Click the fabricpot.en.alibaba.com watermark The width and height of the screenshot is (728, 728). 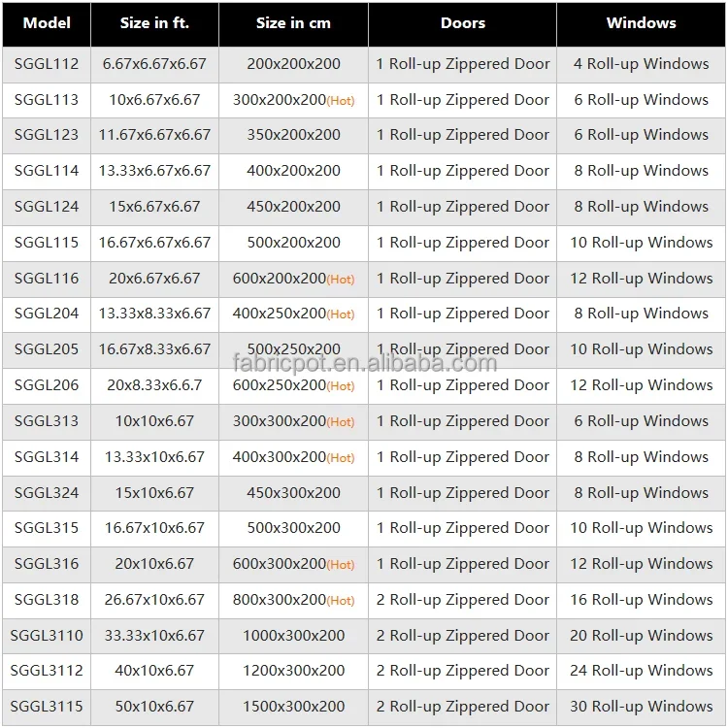[x=365, y=363]
